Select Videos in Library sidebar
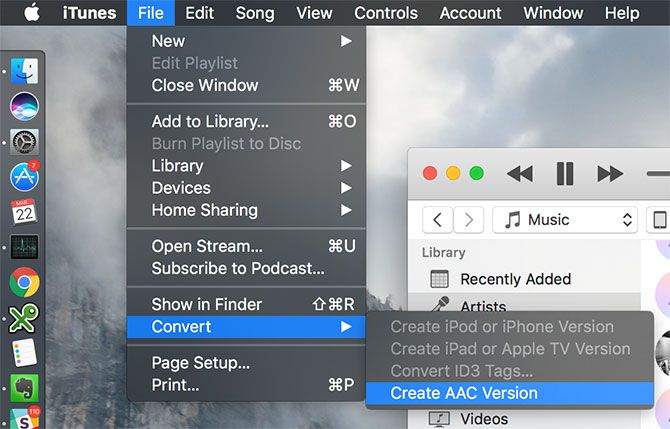Image resolution: width=670 pixels, height=429 pixels. [524, 419]
